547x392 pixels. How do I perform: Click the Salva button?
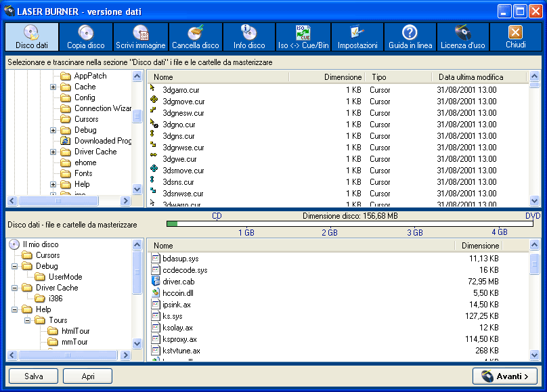(x=33, y=376)
